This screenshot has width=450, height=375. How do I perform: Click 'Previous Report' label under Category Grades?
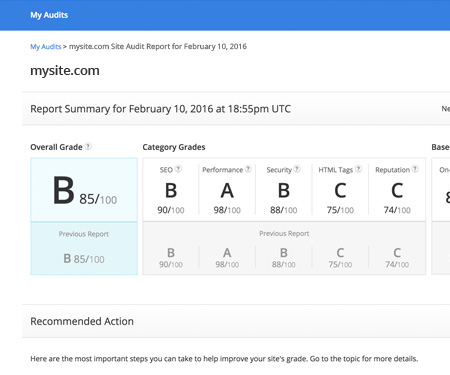click(284, 234)
